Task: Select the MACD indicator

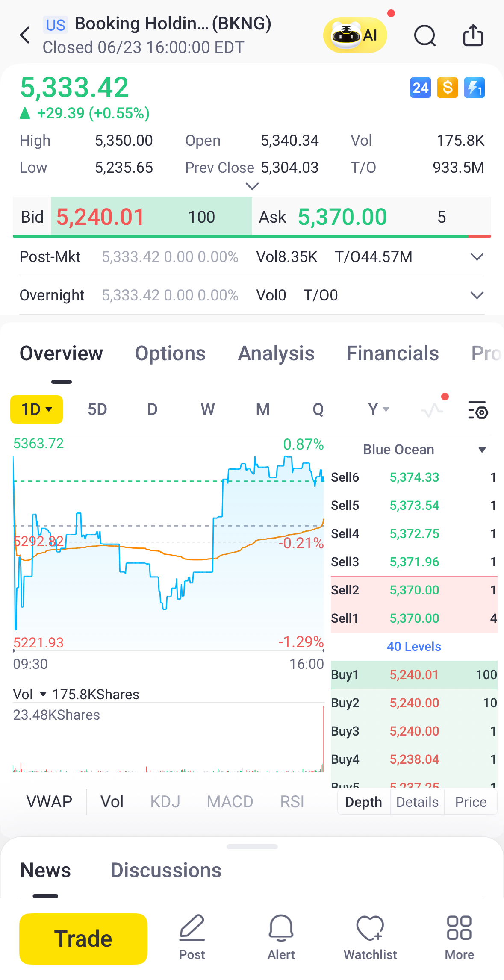Action: tap(230, 802)
